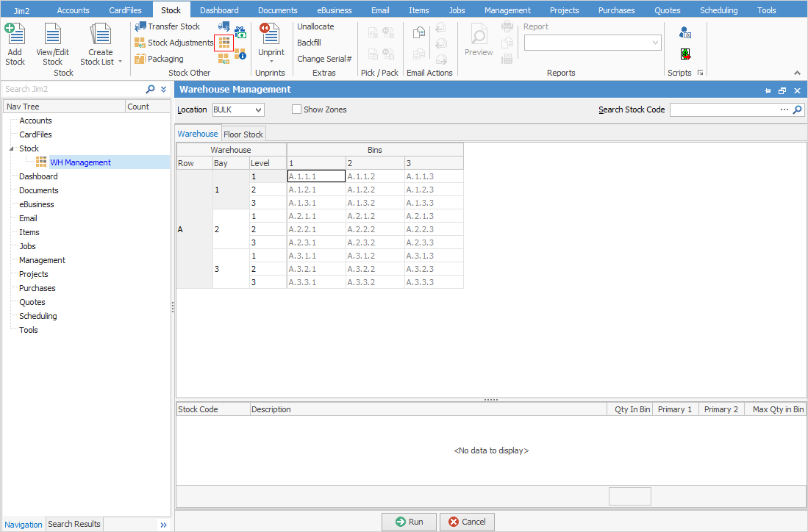
Task: Switch to the Floor Stock tab
Action: click(243, 134)
